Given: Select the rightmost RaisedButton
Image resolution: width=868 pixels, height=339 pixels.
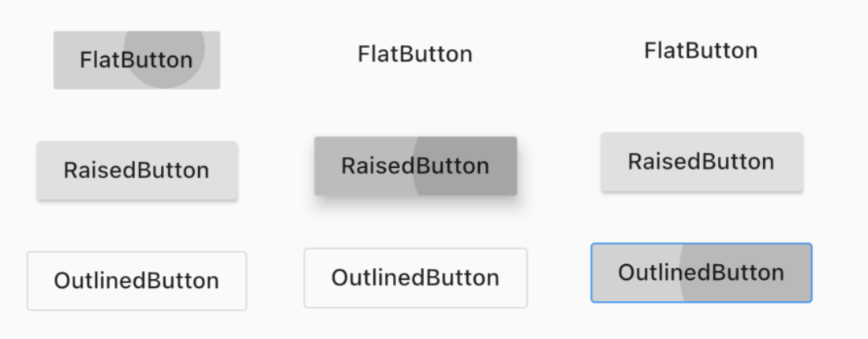Looking at the screenshot, I should [x=701, y=162].
